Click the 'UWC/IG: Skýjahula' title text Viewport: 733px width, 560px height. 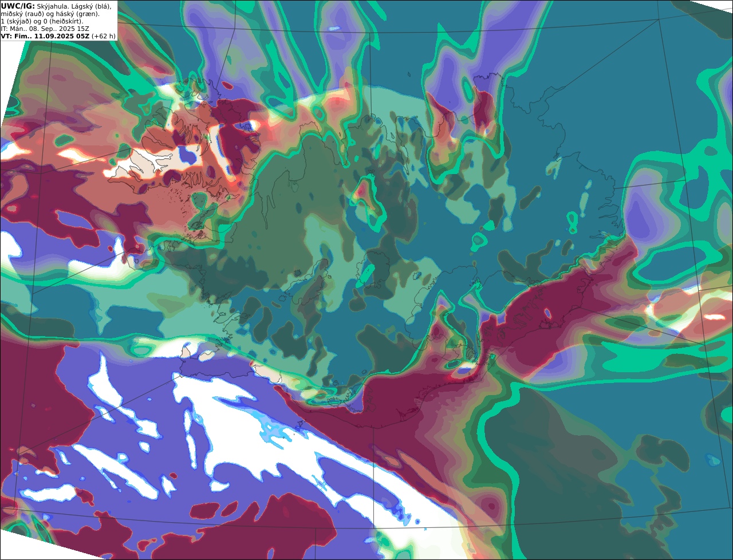click(34, 6)
